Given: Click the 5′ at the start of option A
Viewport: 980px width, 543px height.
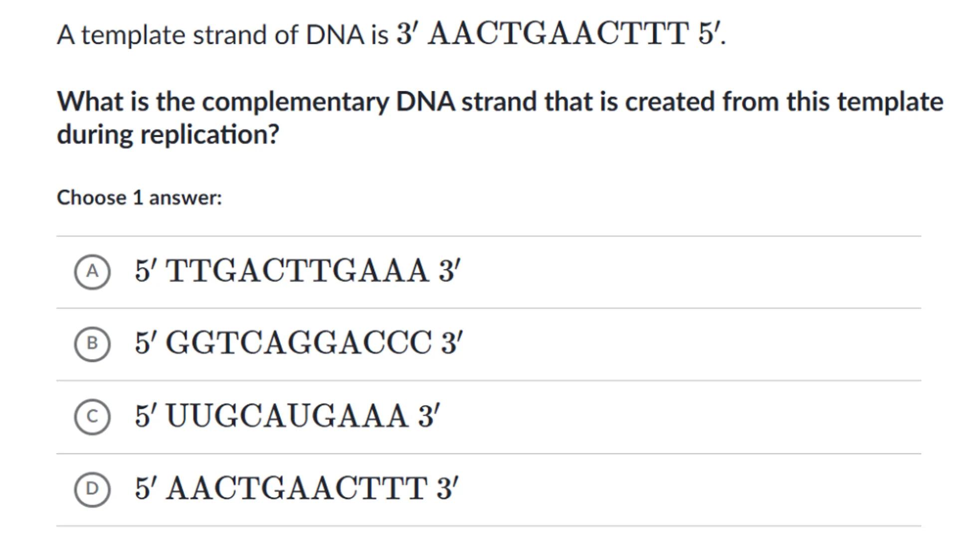Looking at the screenshot, I should pos(145,271).
